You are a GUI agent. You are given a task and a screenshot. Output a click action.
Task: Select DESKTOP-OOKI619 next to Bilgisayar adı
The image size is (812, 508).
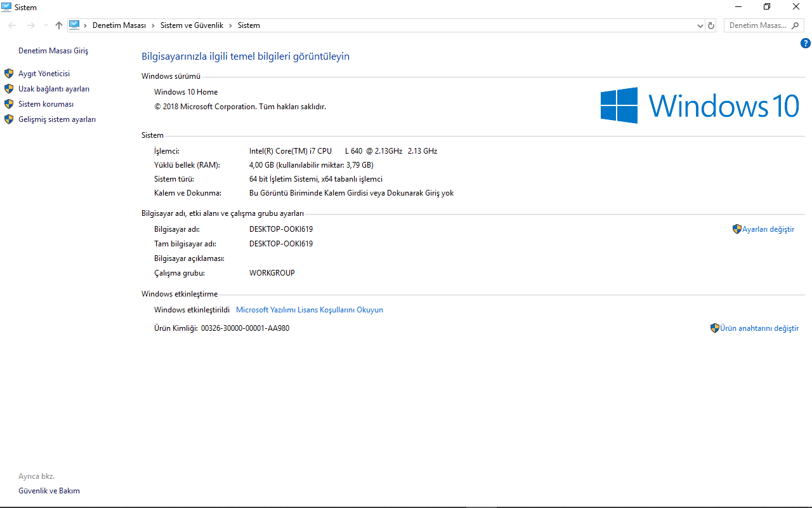[281, 229]
